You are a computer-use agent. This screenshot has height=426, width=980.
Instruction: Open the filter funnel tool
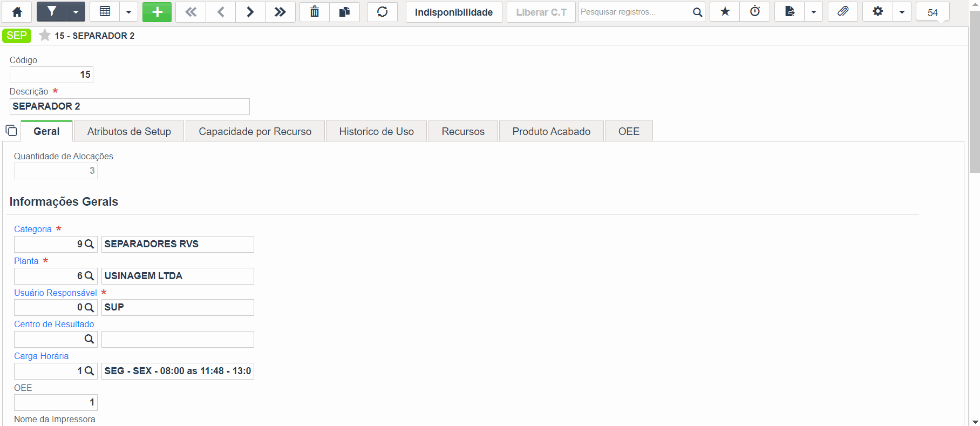51,12
